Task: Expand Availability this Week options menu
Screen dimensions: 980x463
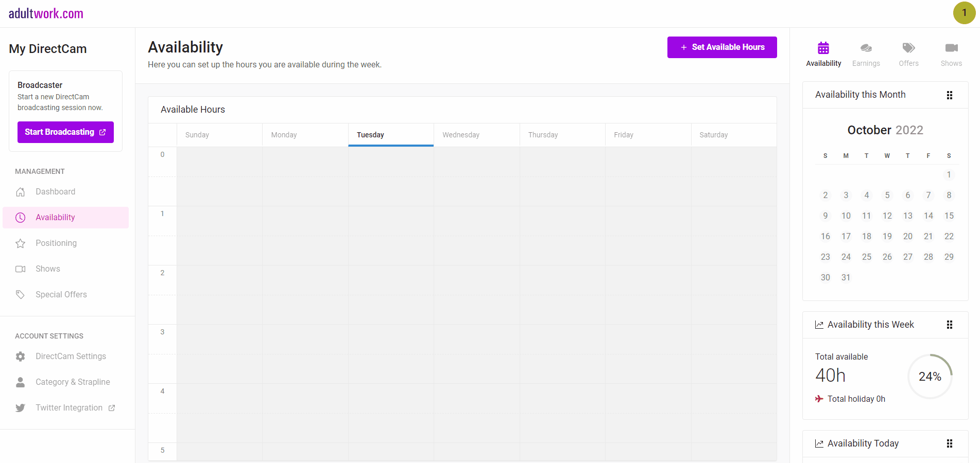Action: [950, 325]
